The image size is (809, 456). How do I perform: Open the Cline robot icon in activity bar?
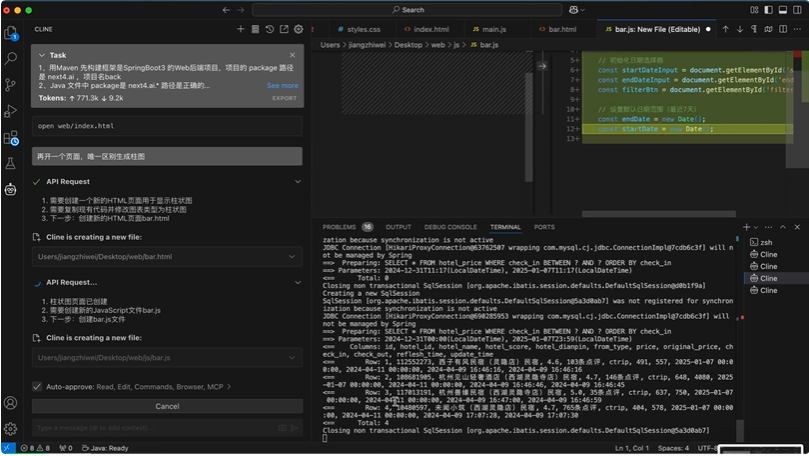[x=10, y=189]
